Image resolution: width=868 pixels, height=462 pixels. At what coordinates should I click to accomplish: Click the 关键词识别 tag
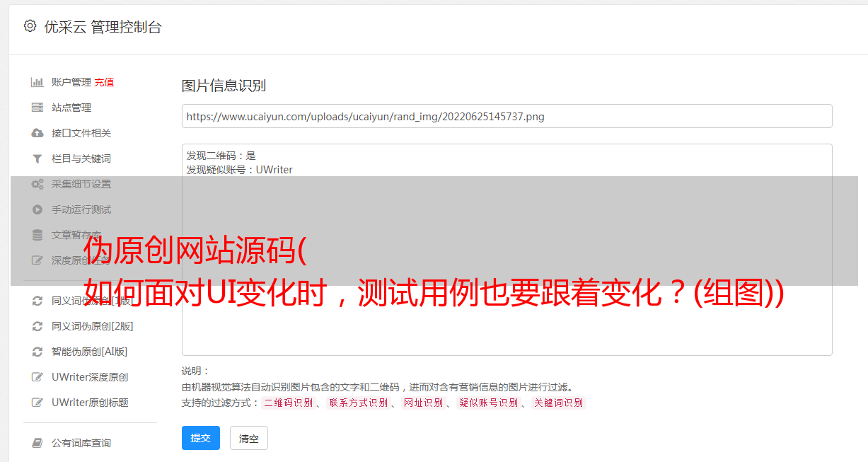pos(559,403)
